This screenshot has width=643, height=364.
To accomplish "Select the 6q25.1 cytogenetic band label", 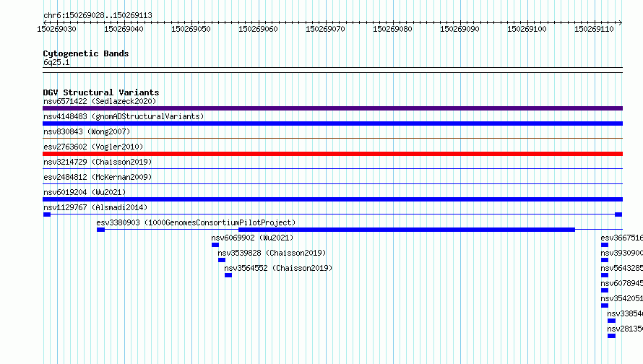I will point(56,62).
